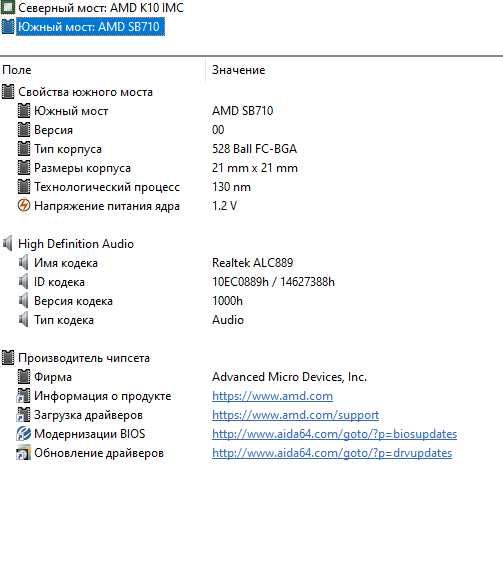Click the icon next to Загрузка драйверов

[x=24, y=415]
